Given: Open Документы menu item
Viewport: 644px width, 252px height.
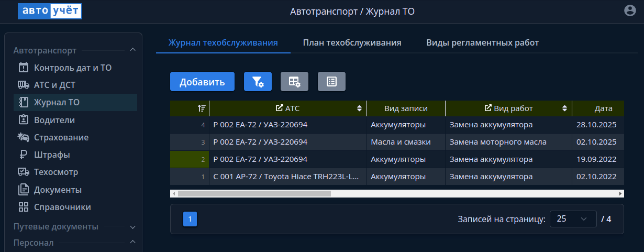Looking at the screenshot, I should (75, 190).
